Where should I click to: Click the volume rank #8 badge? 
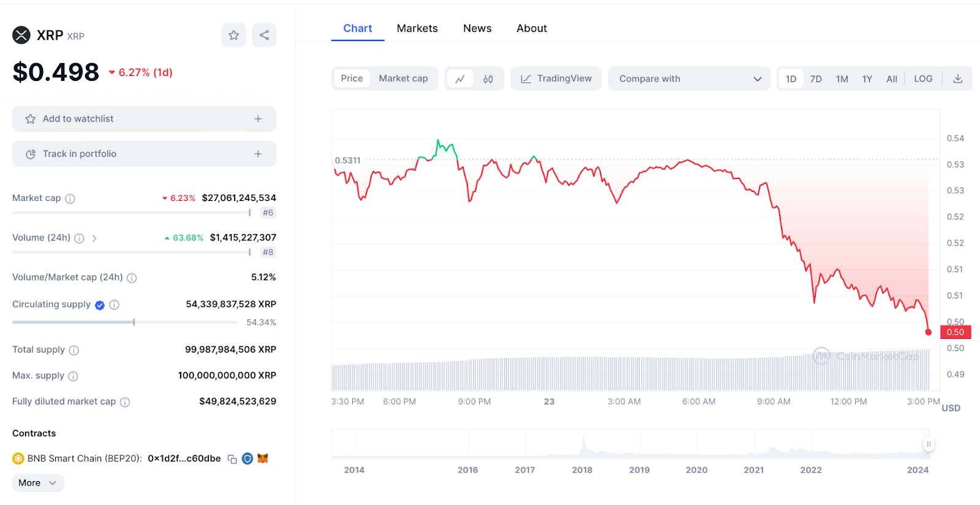tap(268, 252)
